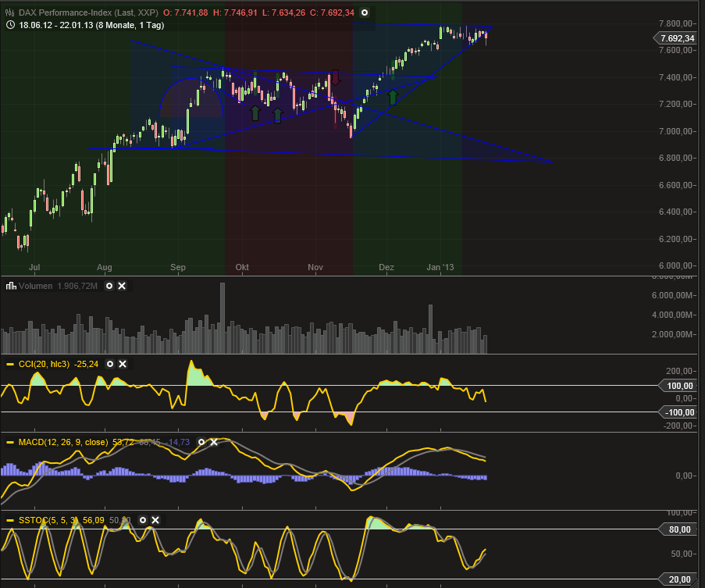Click the Volumen indicator label
Screen dimensions: 705x588
[x=35, y=286]
